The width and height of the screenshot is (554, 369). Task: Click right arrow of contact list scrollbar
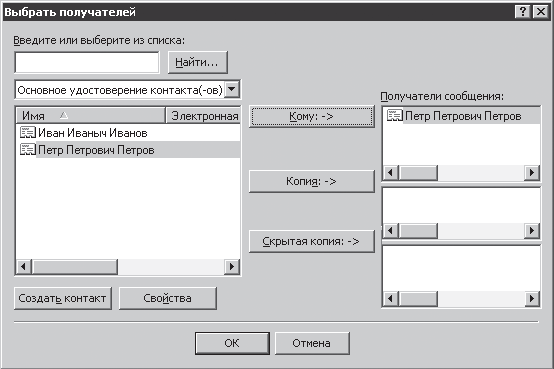(x=232, y=266)
